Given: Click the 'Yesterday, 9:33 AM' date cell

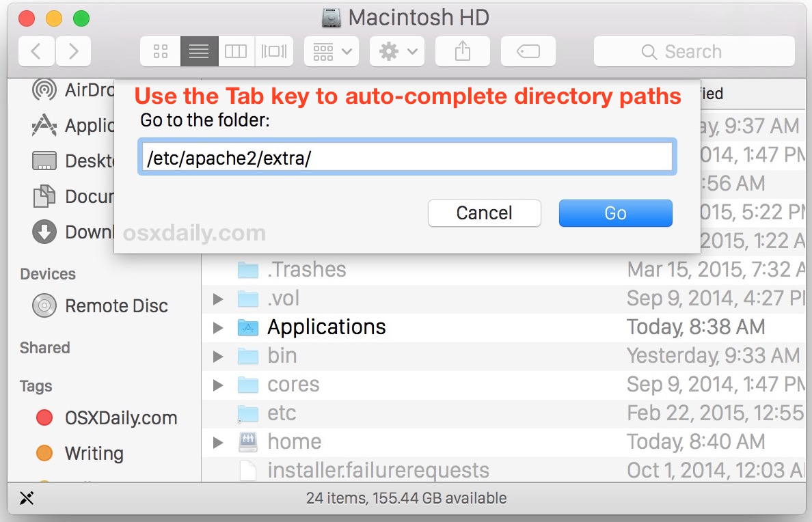Looking at the screenshot, I should coord(713,355).
